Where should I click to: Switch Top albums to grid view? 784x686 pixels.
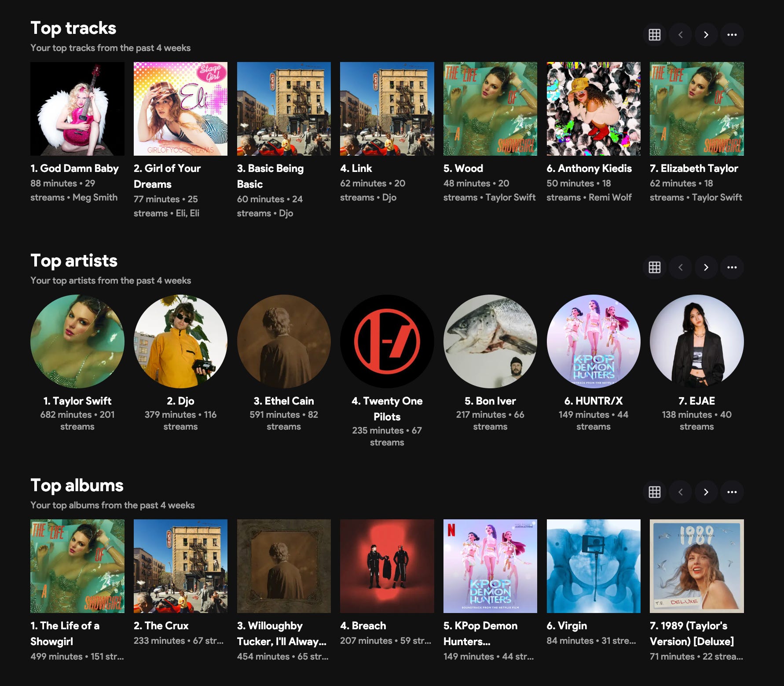(654, 492)
